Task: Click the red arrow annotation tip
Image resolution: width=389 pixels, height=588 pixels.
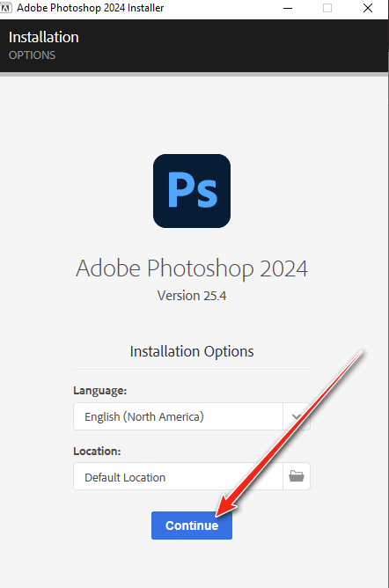Action: pyautogui.click(x=220, y=514)
